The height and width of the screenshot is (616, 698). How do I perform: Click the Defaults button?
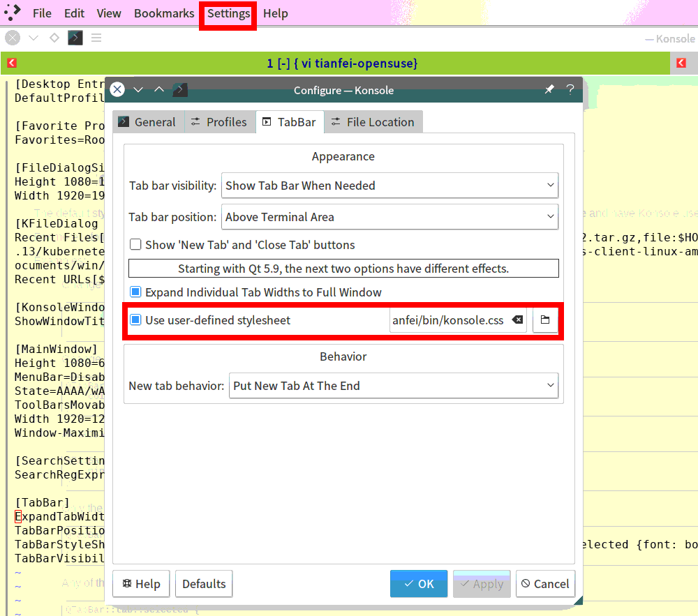(204, 584)
